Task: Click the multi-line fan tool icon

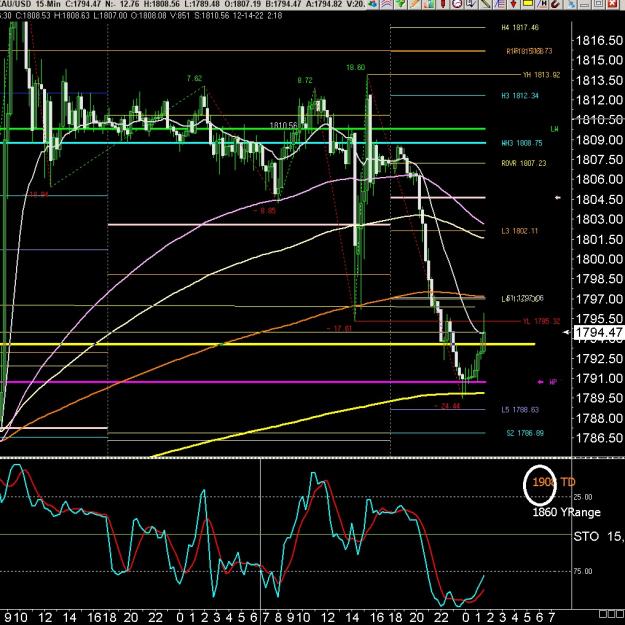Action: (x=499, y=4)
